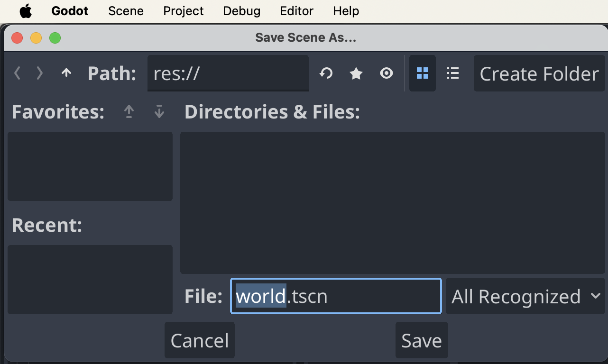Save the scene as world.tscn

421,340
